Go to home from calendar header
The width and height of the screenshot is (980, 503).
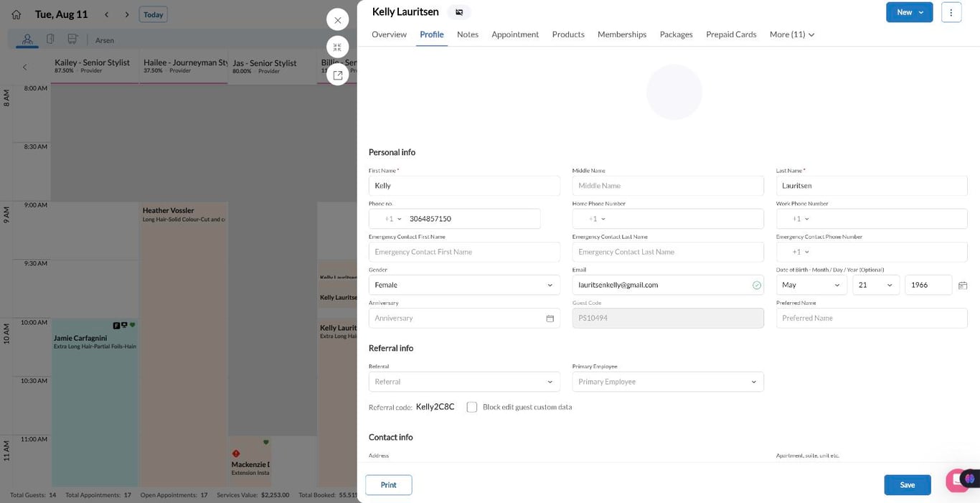point(17,14)
